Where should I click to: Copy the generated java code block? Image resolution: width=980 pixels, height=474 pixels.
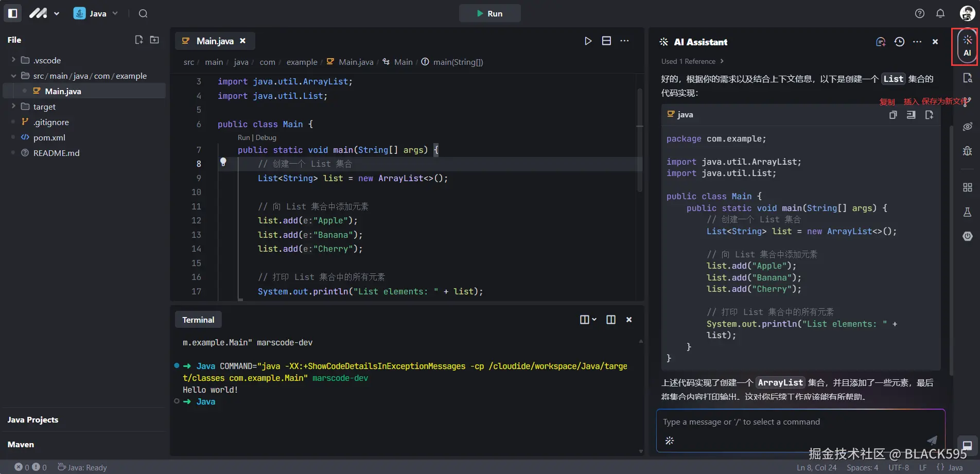pos(893,115)
